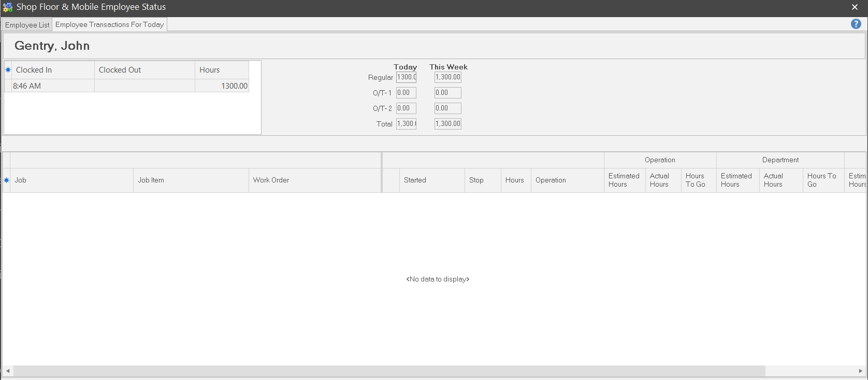Click the This Week Total hours field
The image size is (868, 380).
coord(447,124)
